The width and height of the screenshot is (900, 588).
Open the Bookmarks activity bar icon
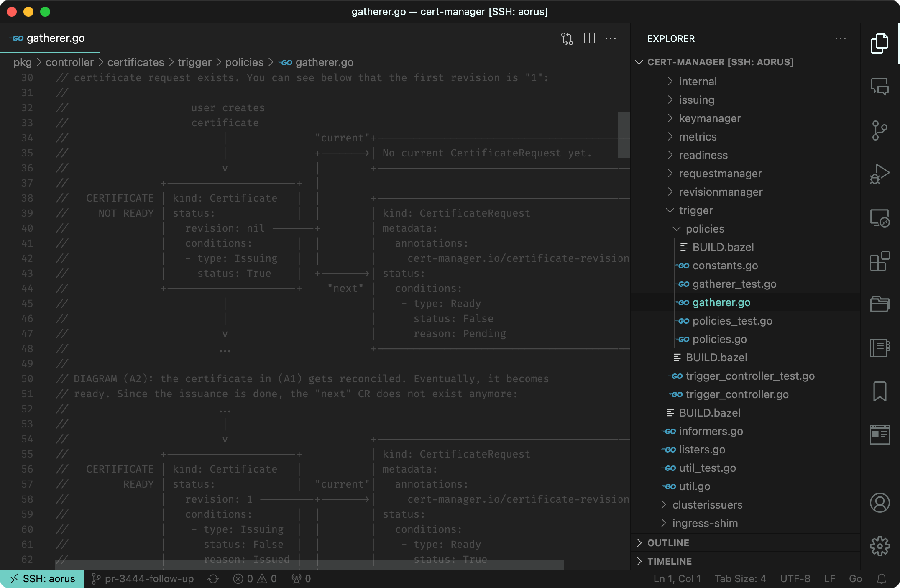tap(879, 391)
